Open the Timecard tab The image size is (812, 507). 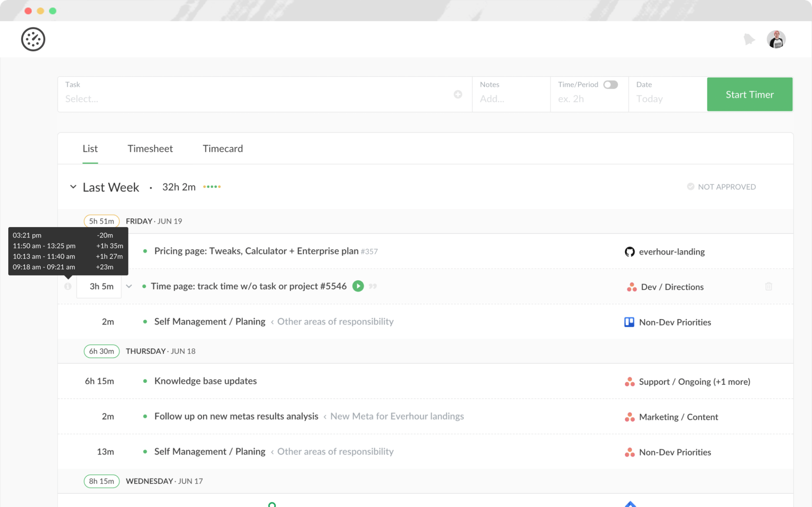click(x=222, y=149)
